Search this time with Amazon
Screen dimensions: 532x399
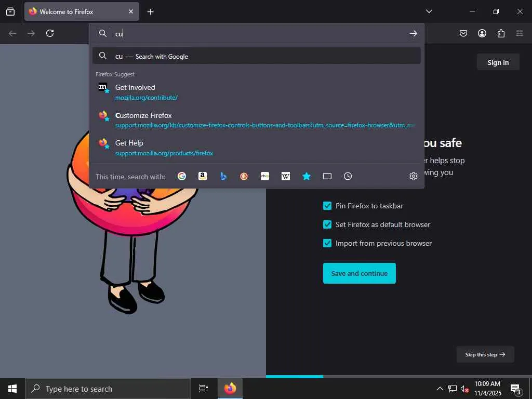pyautogui.click(x=203, y=176)
